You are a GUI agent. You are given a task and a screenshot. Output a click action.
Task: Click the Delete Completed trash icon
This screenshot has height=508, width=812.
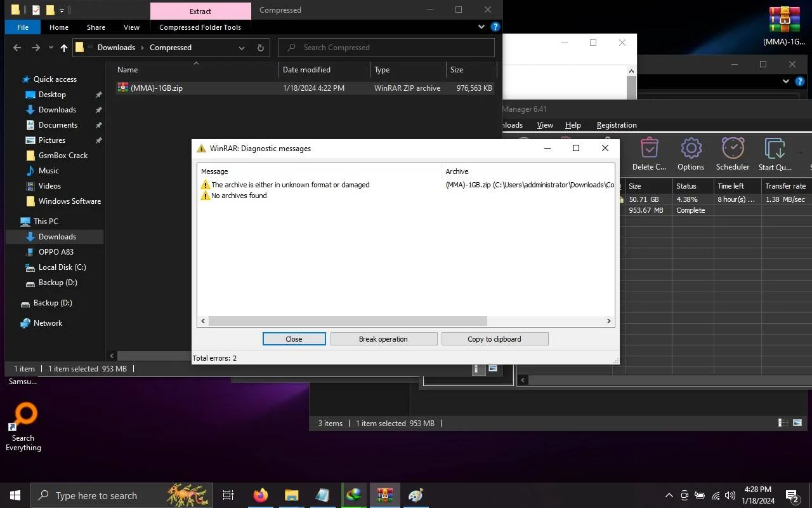[649, 154]
